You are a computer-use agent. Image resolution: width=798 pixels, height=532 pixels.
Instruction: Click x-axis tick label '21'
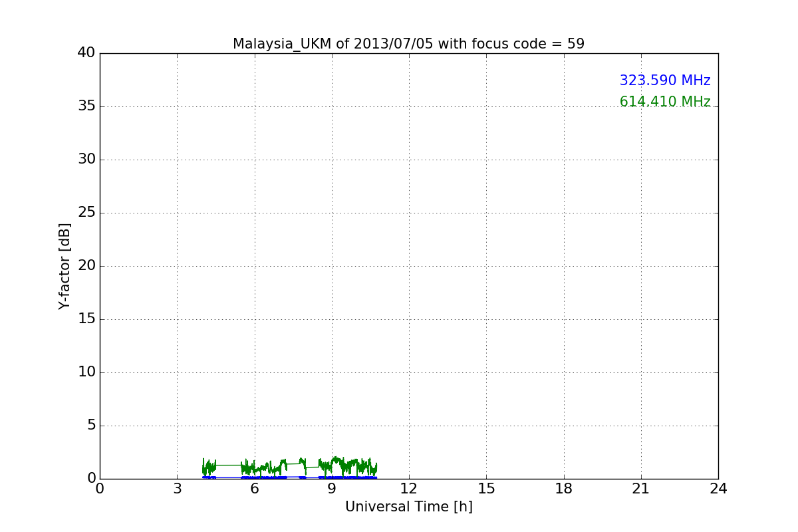[x=641, y=489]
